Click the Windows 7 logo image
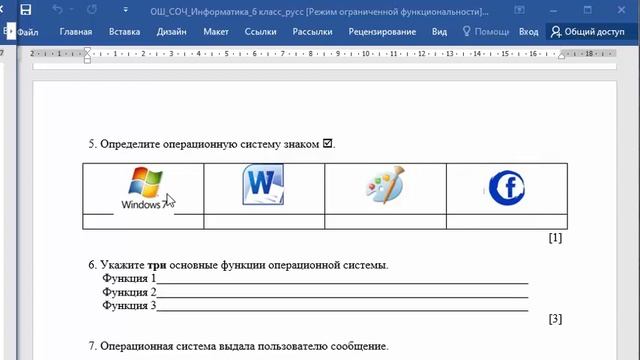Viewport: 640px width, 360px height. point(144,188)
